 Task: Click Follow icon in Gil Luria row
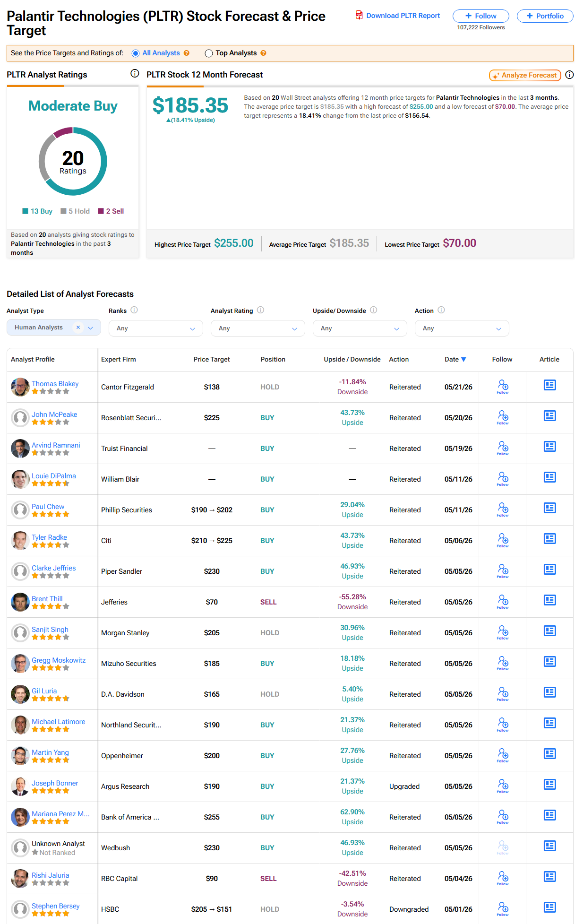[503, 693]
